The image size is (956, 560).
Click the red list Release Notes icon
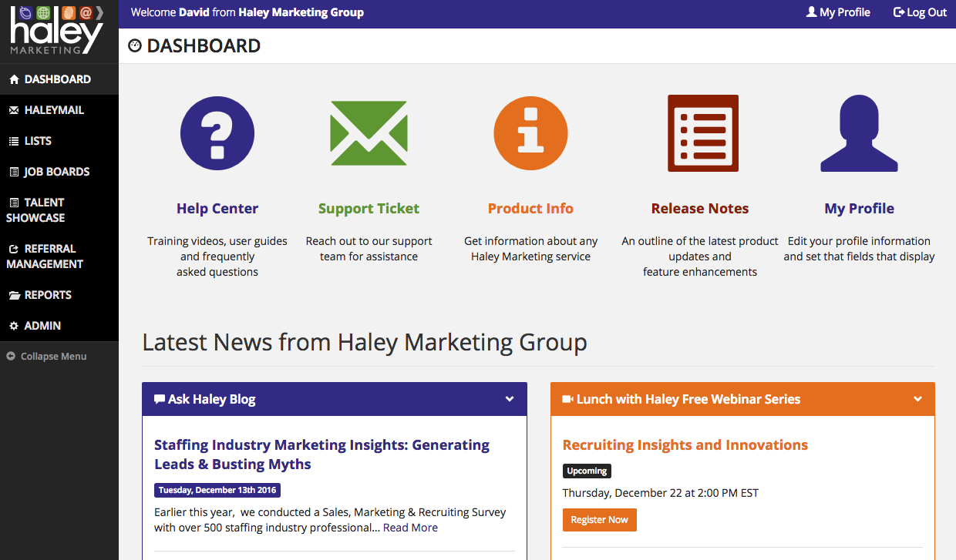703,133
